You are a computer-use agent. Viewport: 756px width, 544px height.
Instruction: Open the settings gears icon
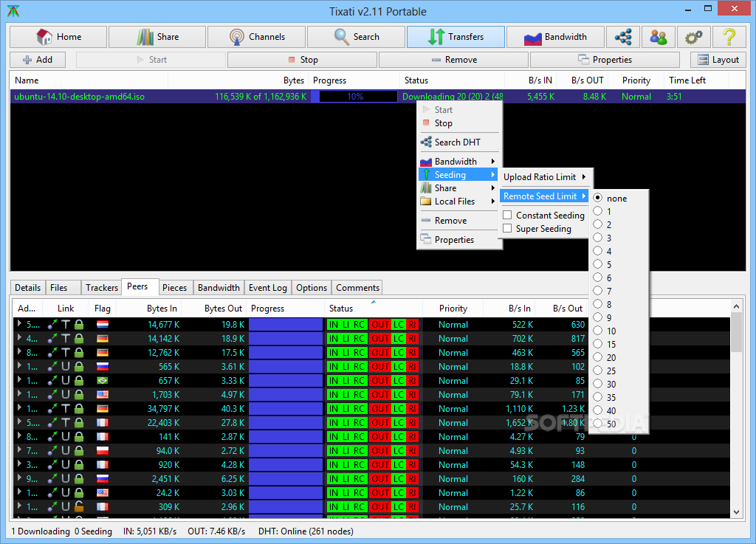[x=693, y=37]
